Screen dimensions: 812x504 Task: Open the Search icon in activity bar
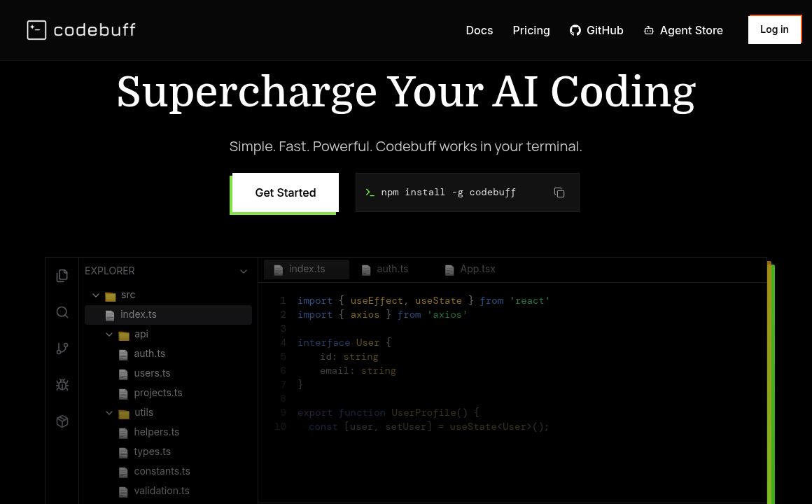coord(62,312)
